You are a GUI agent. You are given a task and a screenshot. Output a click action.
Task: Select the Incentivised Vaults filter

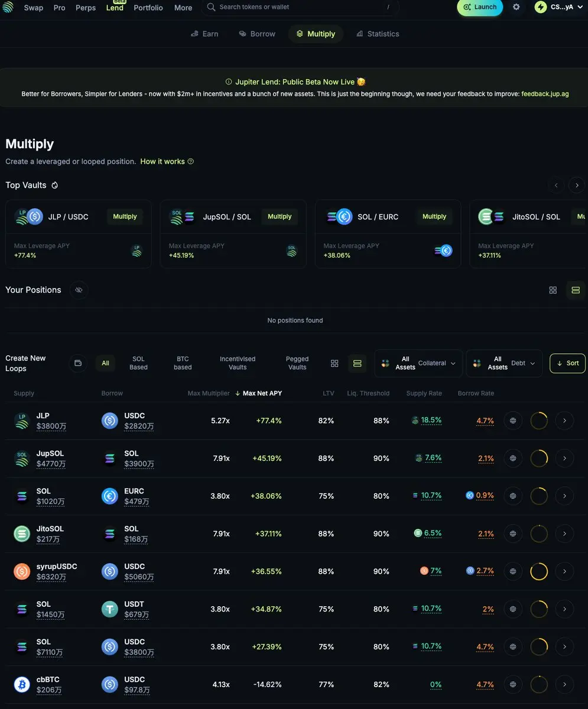click(238, 363)
